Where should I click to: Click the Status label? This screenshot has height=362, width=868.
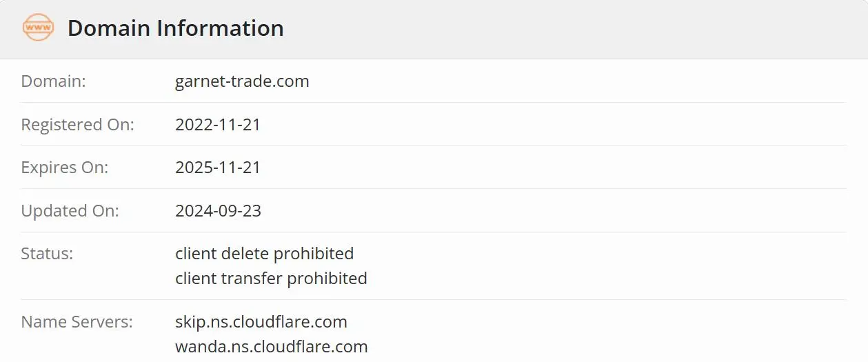pos(47,254)
